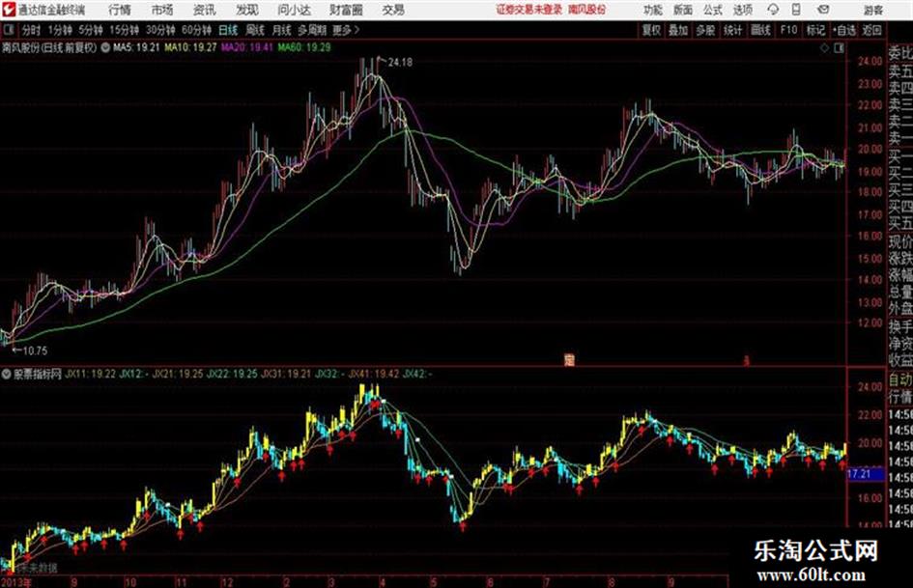Screen dimensions: 913x588
Task: Click the 叠加 overlay button
Action: pos(678,30)
